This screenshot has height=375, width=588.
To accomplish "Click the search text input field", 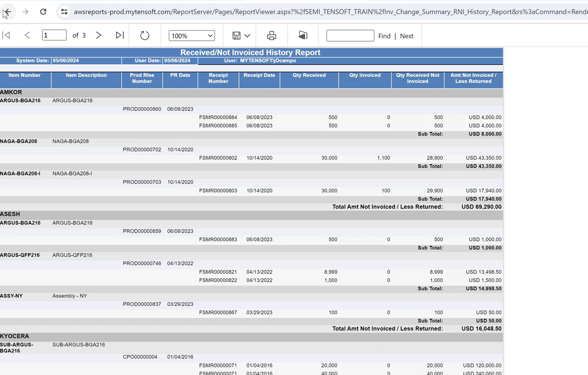I will 350,35.
